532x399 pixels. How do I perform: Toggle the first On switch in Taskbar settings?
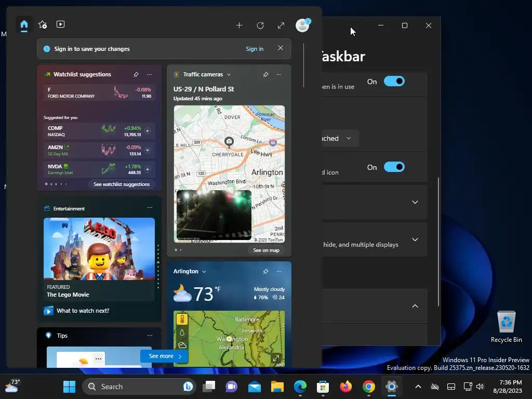click(x=394, y=82)
